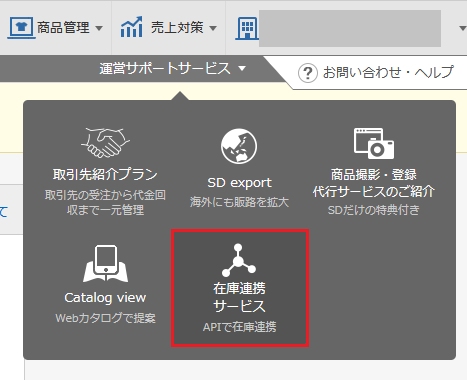467x380 pixels.
Task: Collapse the 運営サポートサービス dropdown arrow
Action: tap(242, 69)
